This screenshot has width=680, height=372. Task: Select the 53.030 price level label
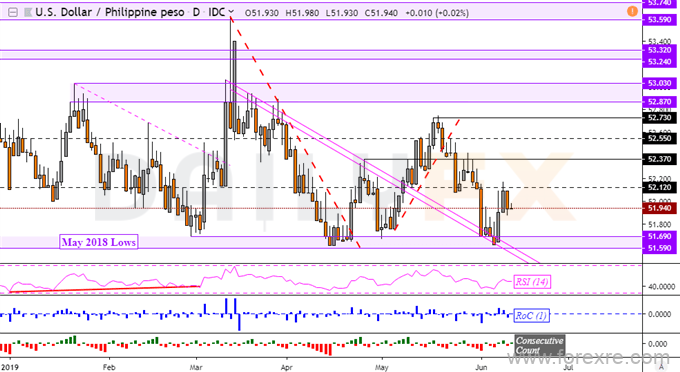pyautogui.click(x=659, y=83)
